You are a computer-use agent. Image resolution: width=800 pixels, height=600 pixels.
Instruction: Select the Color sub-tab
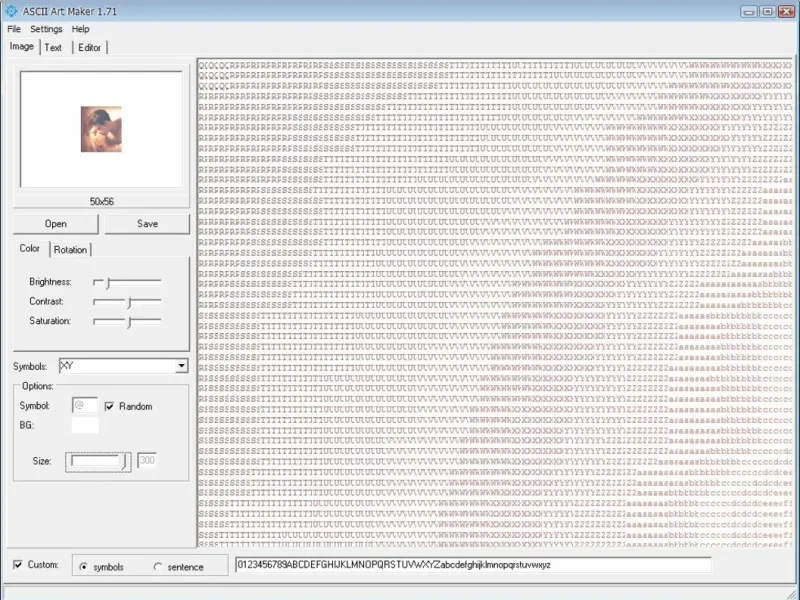point(30,248)
